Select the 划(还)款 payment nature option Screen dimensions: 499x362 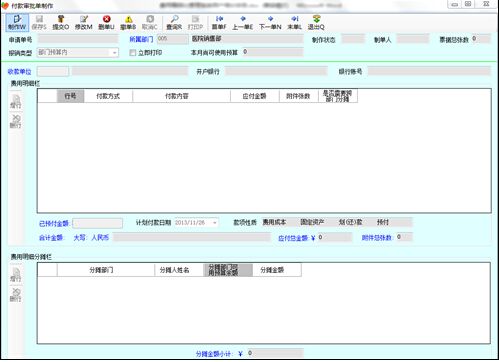[x=351, y=222]
